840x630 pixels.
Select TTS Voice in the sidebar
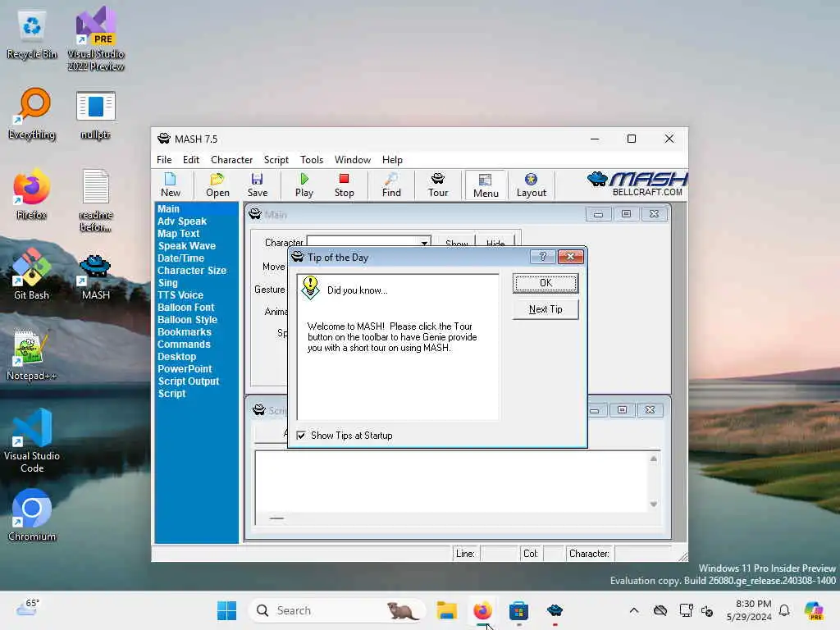pyautogui.click(x=180, y=295)
